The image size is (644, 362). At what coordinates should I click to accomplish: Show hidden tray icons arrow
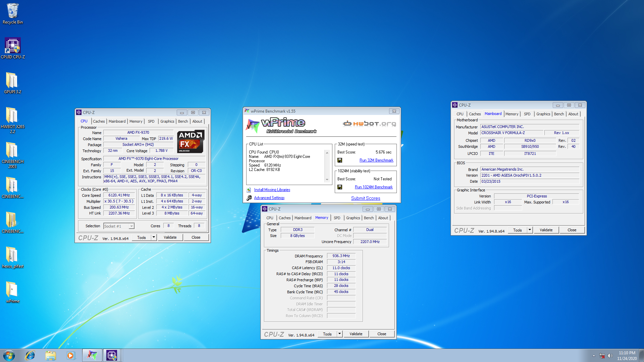(594, 356)
